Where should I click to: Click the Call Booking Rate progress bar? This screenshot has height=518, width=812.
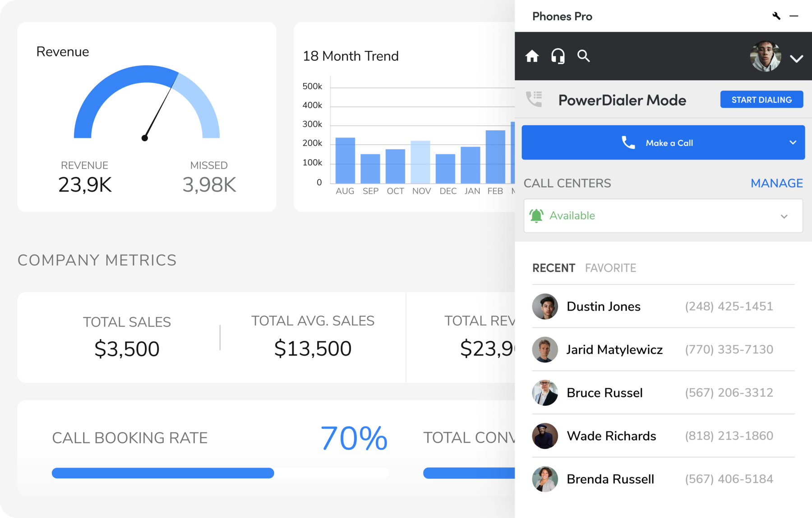(220, 473)
